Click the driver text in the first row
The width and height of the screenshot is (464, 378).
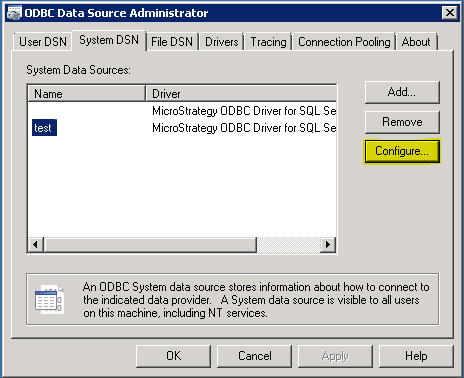coord(244,111)
